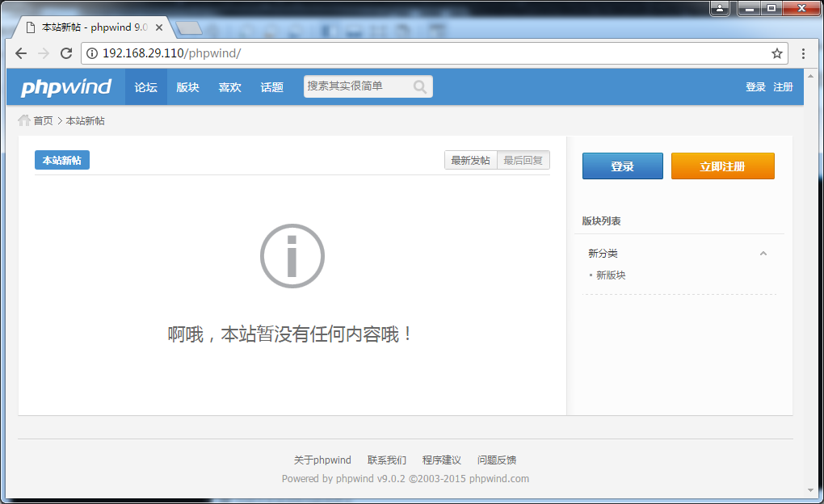Click the search magnifier icon
Viewport: 824px width, 504px height.
419,86
